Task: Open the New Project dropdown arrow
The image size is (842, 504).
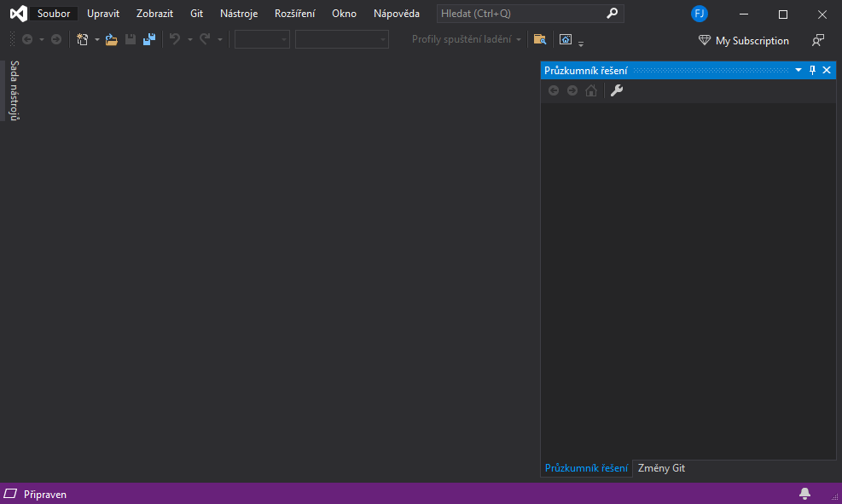Action: pos(97,40)
